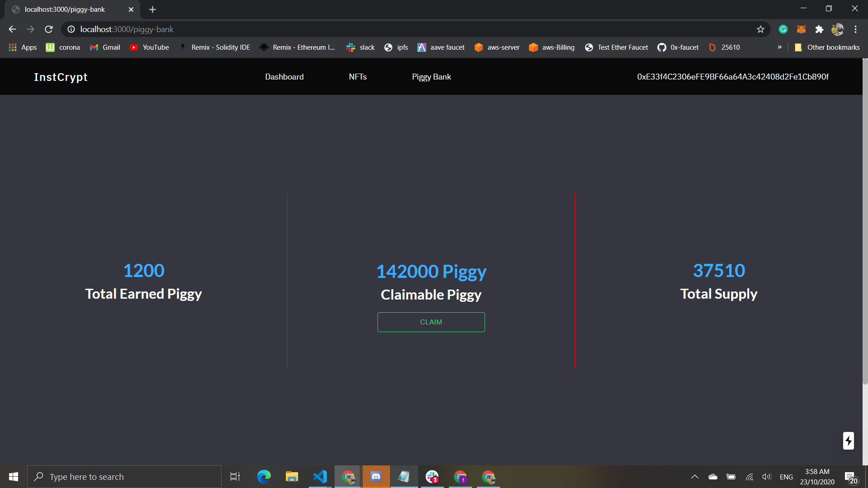Click the 1200 total earned value
Image resolution: width=868 pixels, height=488 pixels.
pos(144,271)
